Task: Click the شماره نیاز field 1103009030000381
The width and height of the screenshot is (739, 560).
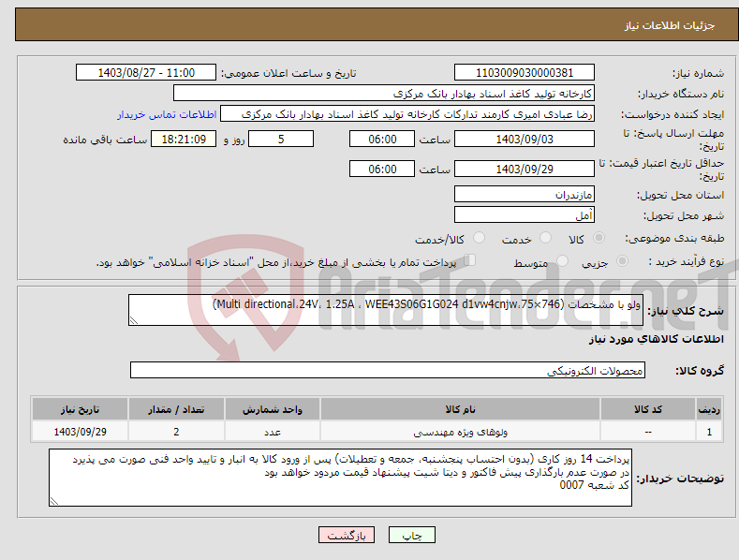Action: [525, 73]
